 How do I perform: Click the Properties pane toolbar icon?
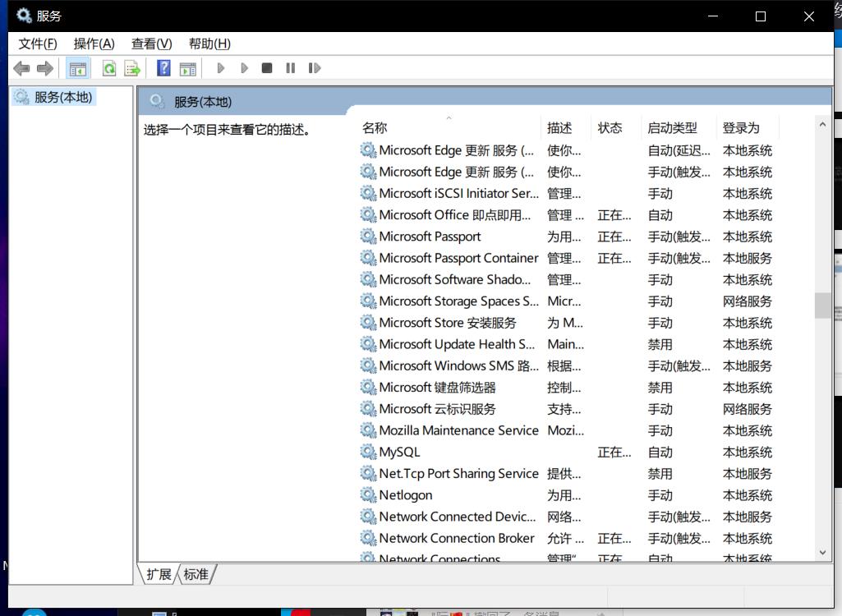[x=187, y=68]
